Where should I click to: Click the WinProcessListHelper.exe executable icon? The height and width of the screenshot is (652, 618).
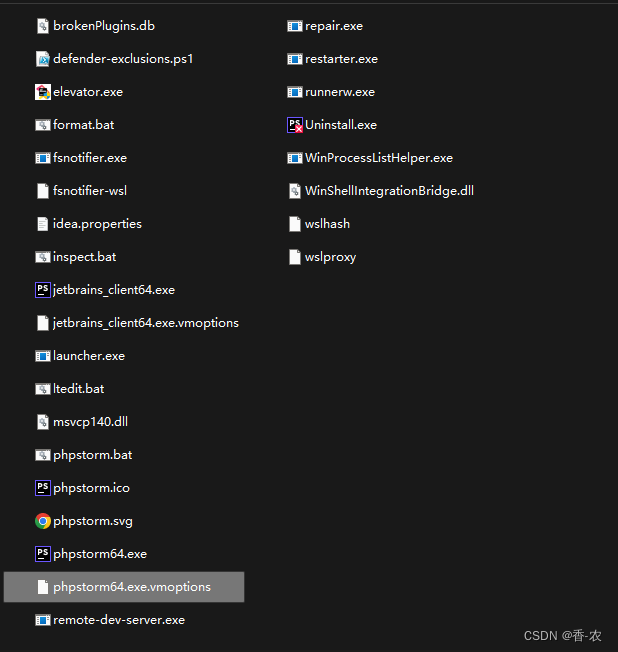pyautogui.click(x=295, y=158)
